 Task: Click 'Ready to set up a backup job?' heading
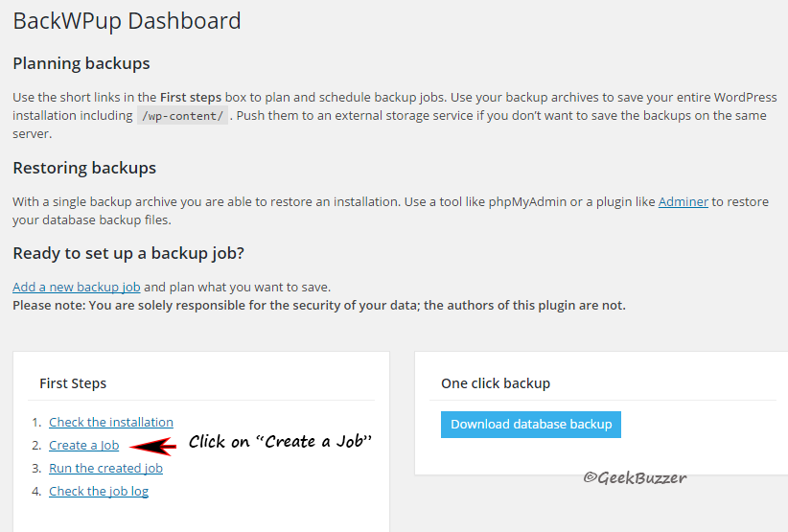[128, 254]
